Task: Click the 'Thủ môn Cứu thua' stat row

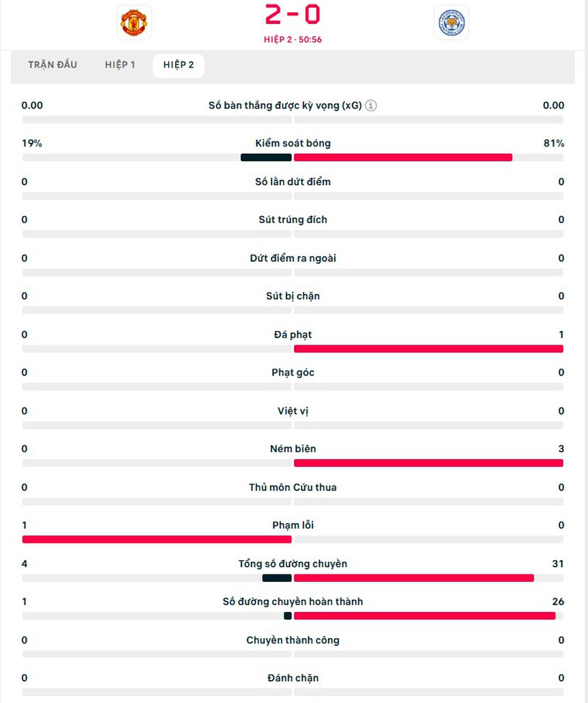Action: pos(293,487)
